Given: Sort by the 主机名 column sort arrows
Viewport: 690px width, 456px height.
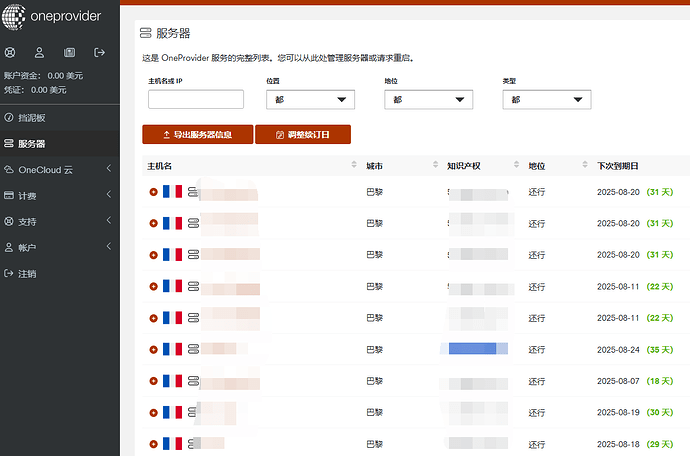Looking at the screenshot, I should (x=354, y=165).
